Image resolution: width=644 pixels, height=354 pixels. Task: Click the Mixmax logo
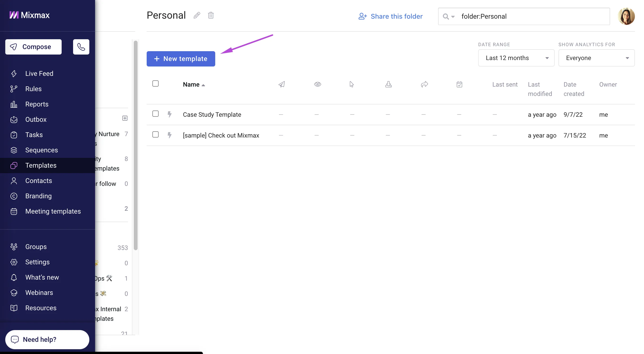[29, 15]
